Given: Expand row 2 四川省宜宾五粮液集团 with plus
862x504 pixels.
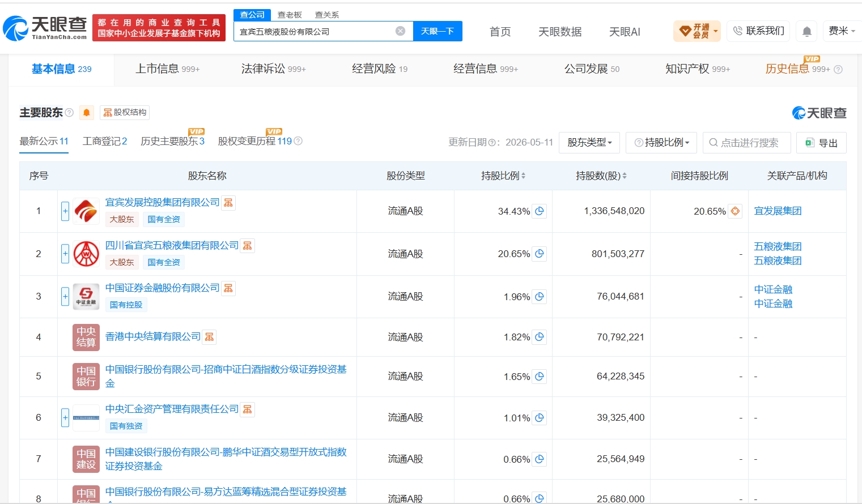Looking at the screenshot, I should click(65, 254).
